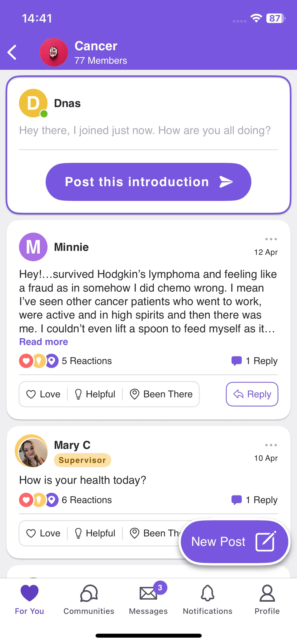297x644 pixels.
Task: Open Messages tab with 3 unread
Action: [x=148, y=600]
